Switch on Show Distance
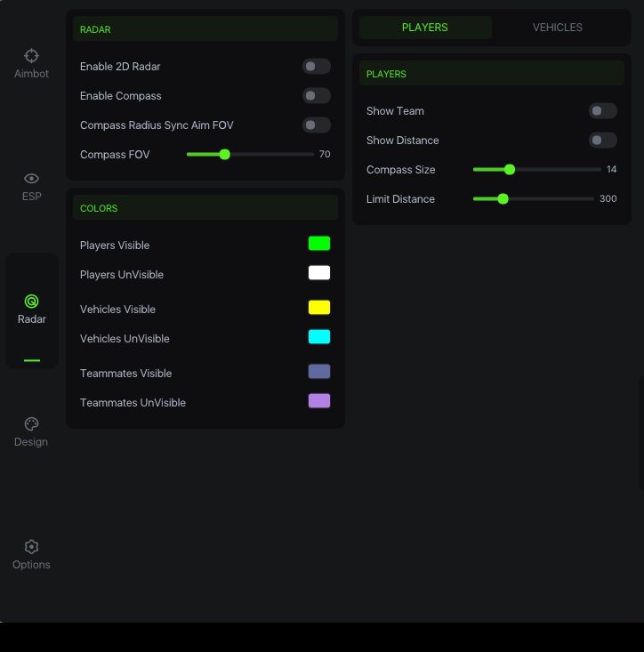Screen dimensions: 644x652 602,141
